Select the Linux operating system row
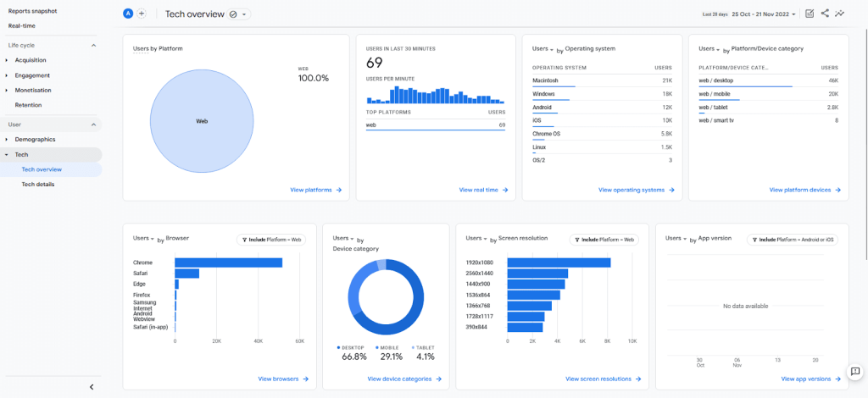Image resolution: width=868 pixels, height=398 pixels. pyautogui.click(x=602, y=147)
